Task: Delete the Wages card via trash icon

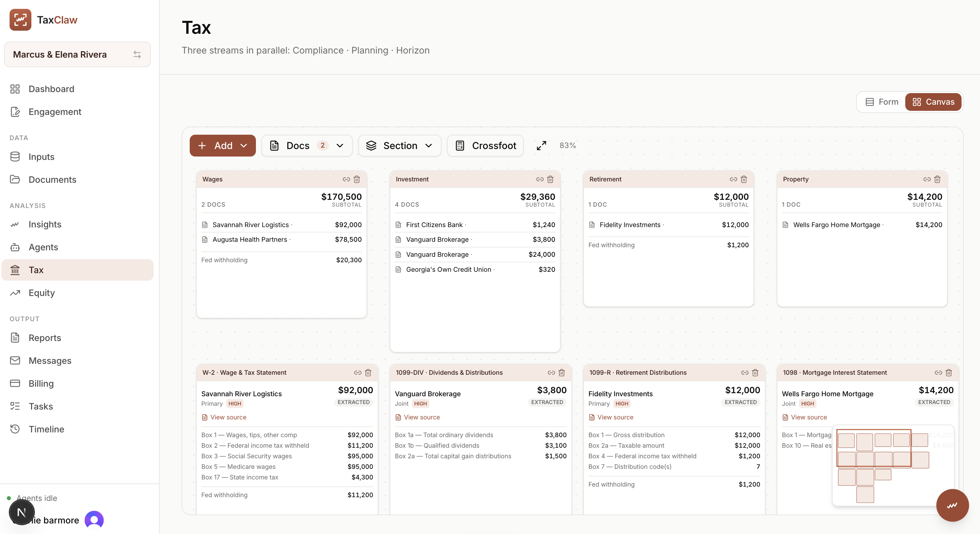Action: click(x=357, y=179)
